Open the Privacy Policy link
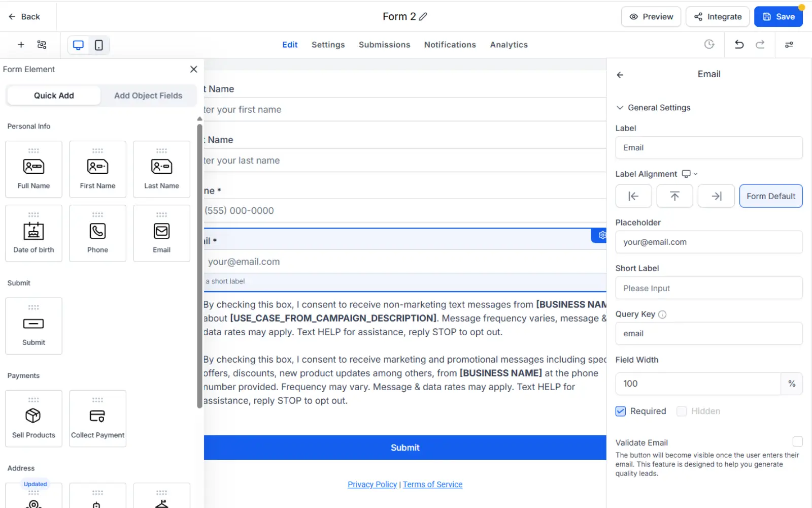The width and height of the screenshot is (812, 508). tap(372, 485)
